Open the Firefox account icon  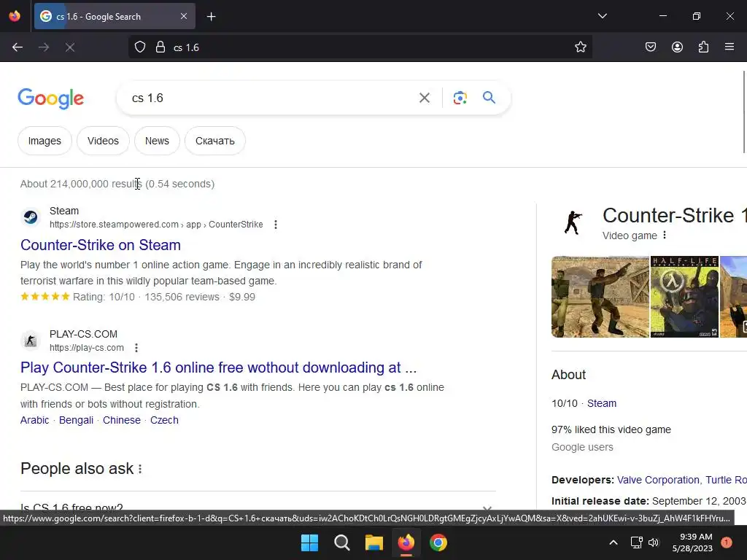click(x=677, y=47)
